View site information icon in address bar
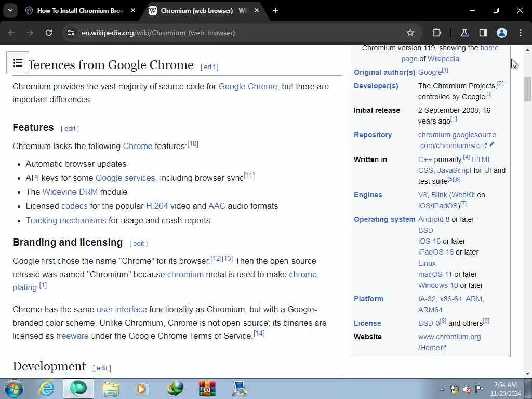 point(71,33)
